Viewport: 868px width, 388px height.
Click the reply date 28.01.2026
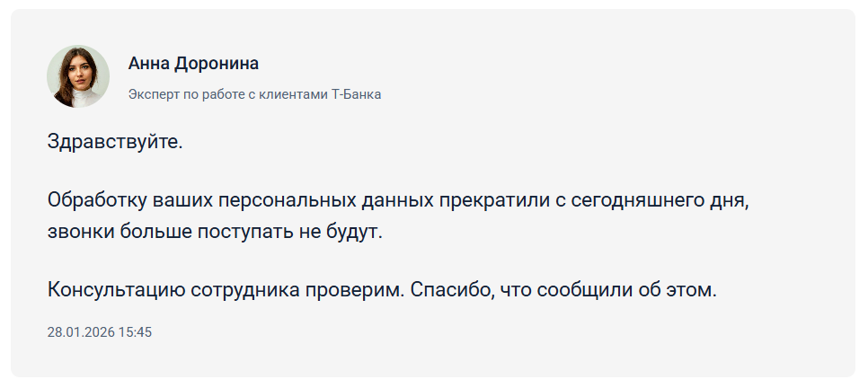(x=81, y=332)
